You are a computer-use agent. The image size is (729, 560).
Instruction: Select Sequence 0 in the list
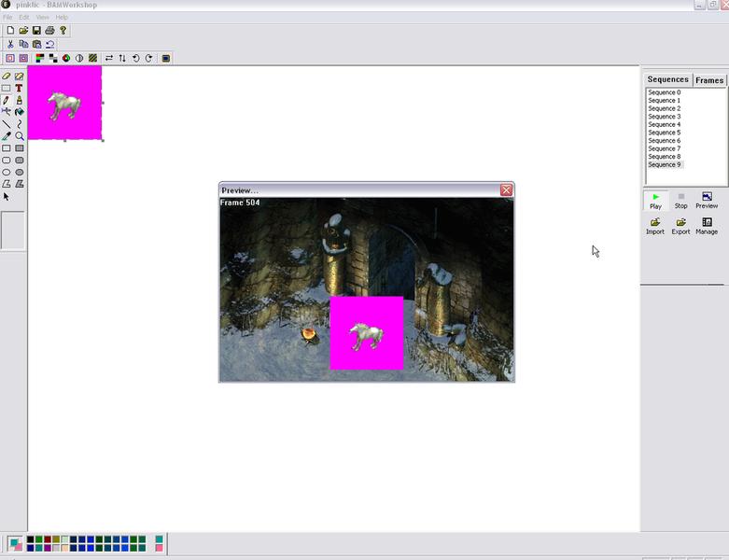pos(665,92)
